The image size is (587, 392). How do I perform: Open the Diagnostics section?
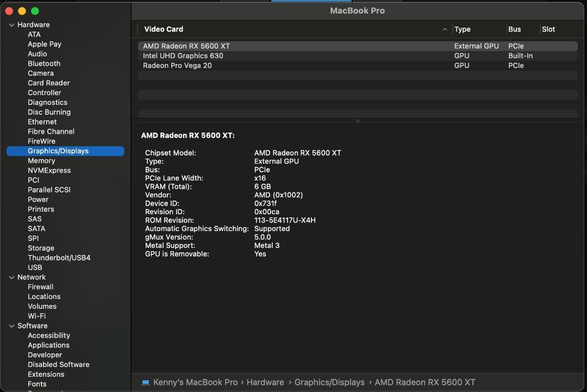tap(47, 103)
